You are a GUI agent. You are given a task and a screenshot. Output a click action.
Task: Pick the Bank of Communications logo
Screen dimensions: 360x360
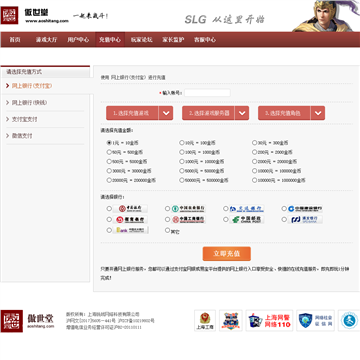click(247, 209)
